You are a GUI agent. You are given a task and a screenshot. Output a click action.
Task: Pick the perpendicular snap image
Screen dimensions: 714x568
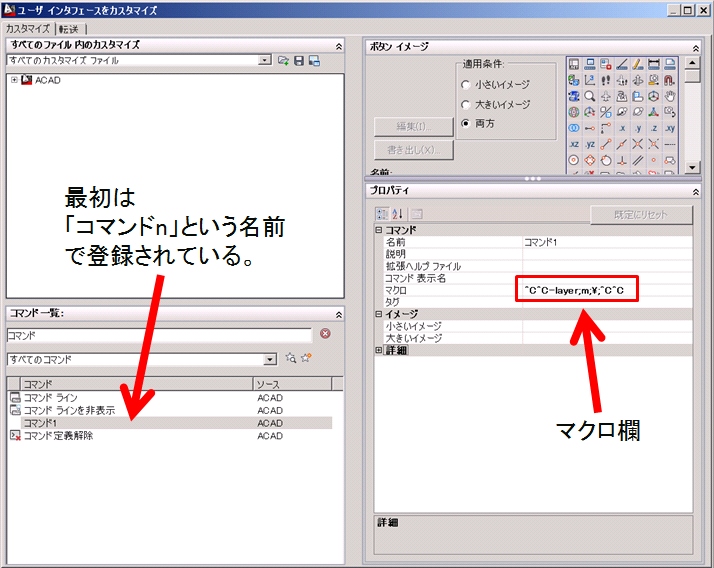point(622,160)
